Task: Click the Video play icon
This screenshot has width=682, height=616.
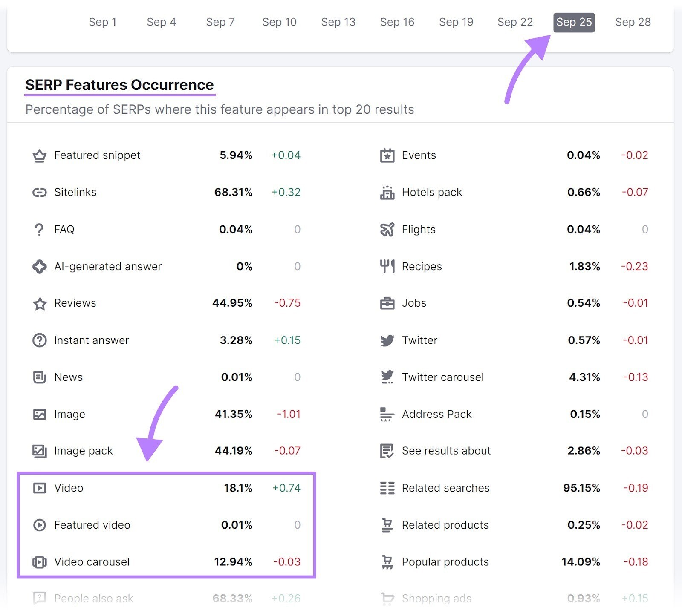Action: (39, 488)
